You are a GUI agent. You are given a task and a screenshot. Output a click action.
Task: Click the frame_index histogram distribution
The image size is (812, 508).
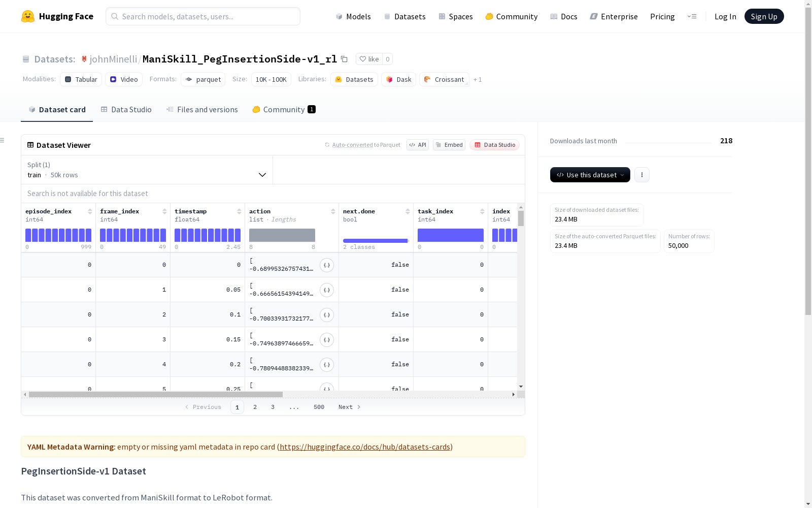133,235
